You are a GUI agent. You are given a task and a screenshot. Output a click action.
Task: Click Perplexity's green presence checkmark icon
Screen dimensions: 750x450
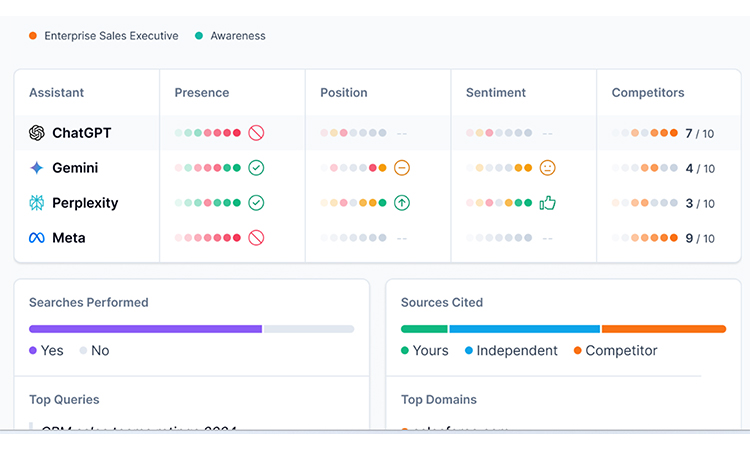[x=256, y=203]
